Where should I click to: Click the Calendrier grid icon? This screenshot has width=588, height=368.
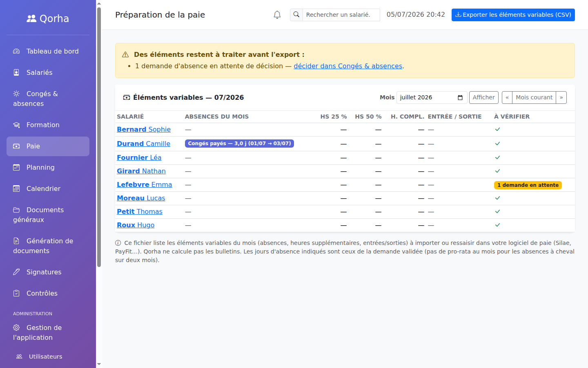tap(16, 188)
